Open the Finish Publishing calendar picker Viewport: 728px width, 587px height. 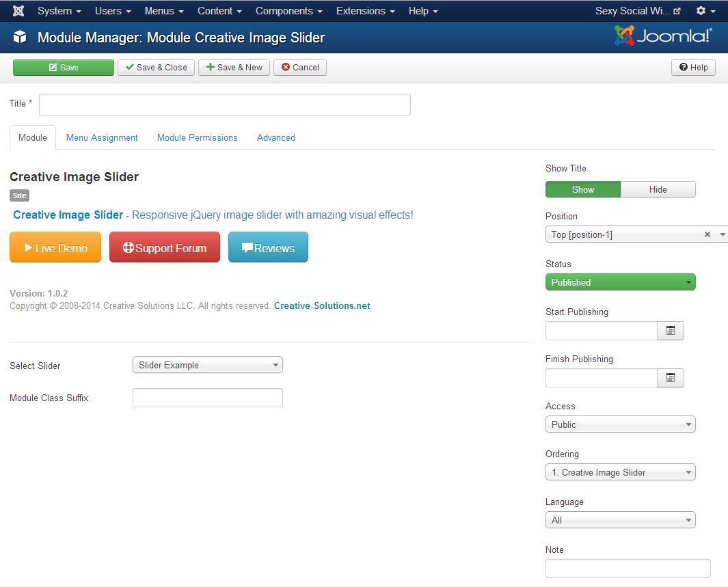(x=671, y=378)
